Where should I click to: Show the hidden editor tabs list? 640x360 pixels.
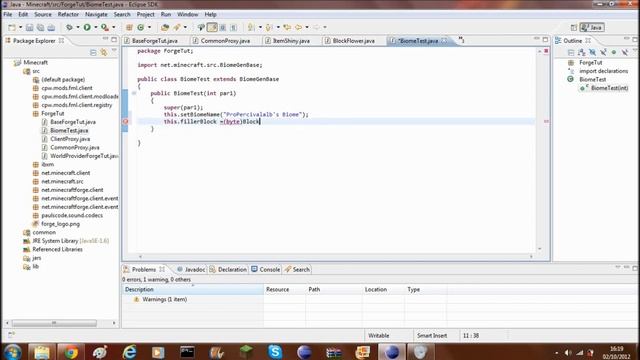point(461,40)
